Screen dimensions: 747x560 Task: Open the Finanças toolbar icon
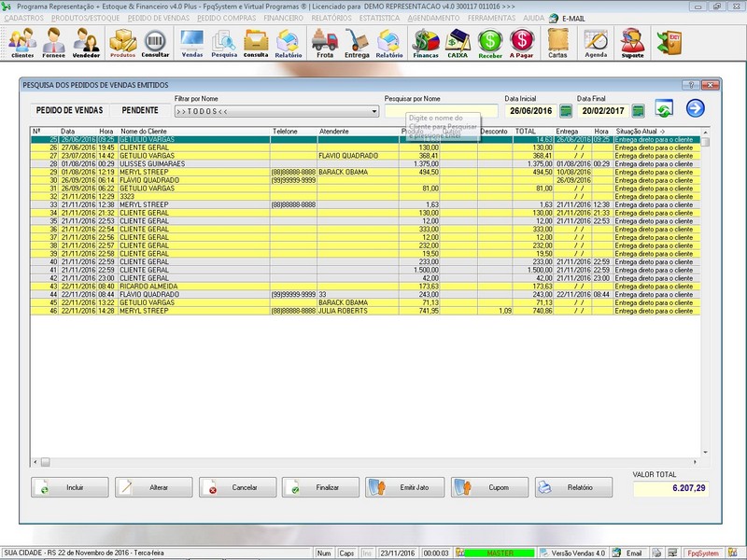point(426,42)
